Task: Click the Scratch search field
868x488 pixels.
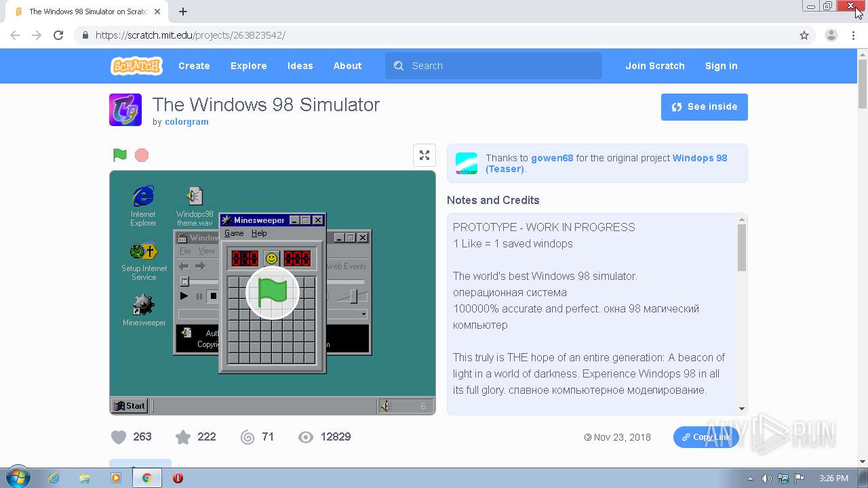Action: tap(494, 66)
